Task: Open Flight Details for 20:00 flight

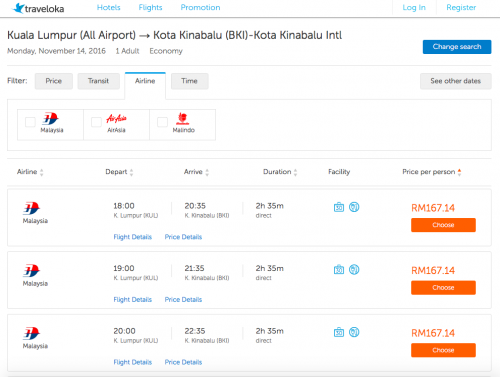Action: (x=133, y=362)
